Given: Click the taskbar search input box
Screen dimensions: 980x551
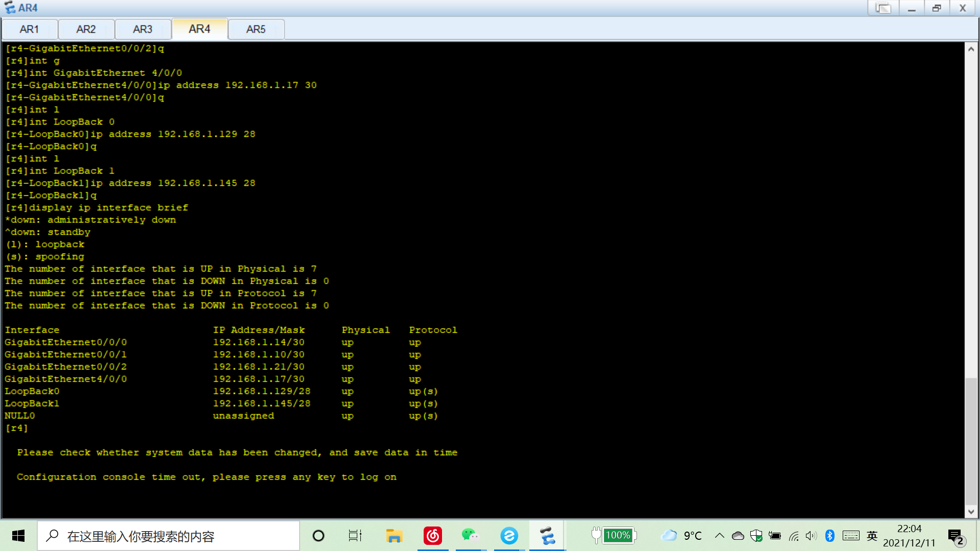Looking at the screenshot, I should click(168, 536).
